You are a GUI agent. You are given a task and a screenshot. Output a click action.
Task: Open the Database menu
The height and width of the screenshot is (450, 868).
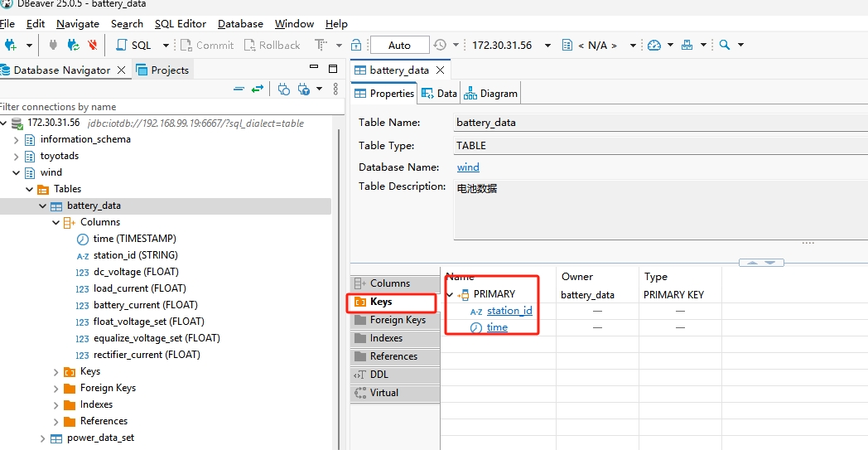click(240, 24)
